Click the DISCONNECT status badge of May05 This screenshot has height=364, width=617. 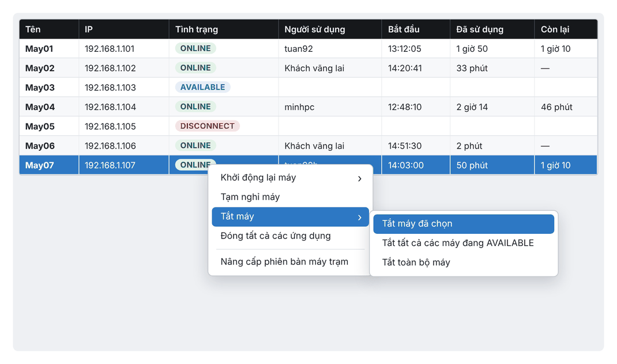(208, 126)
